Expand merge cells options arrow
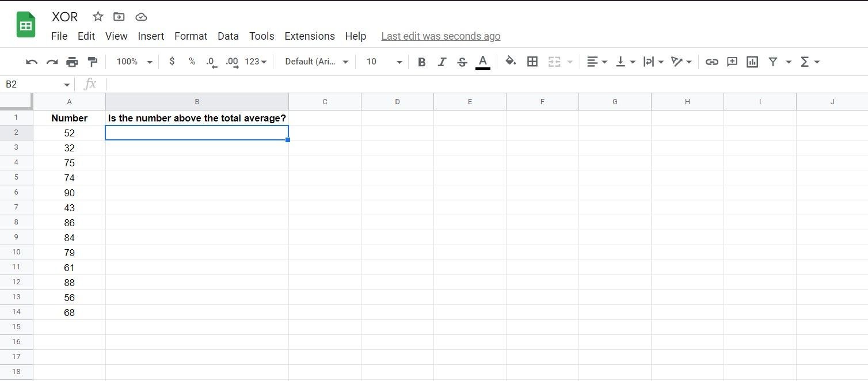The width and height of the screenshot is (868, 381). 570,62
